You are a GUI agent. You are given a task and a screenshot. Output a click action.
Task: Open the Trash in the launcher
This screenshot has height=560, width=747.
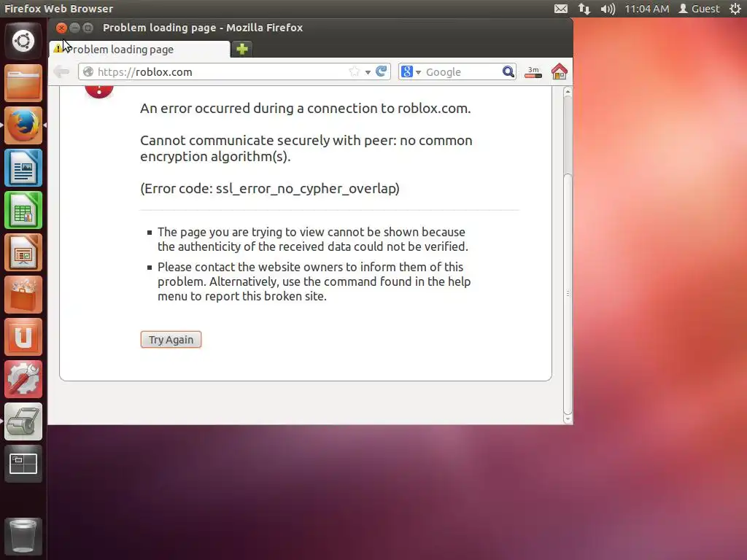[x=23, y=536]
